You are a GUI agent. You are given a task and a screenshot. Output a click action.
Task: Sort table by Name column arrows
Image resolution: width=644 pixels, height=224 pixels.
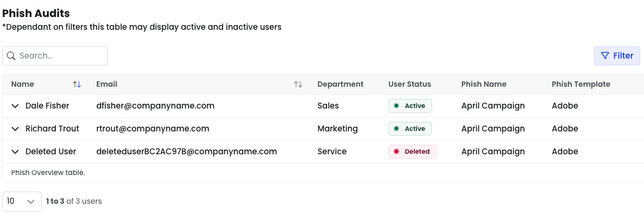[77, 84]
